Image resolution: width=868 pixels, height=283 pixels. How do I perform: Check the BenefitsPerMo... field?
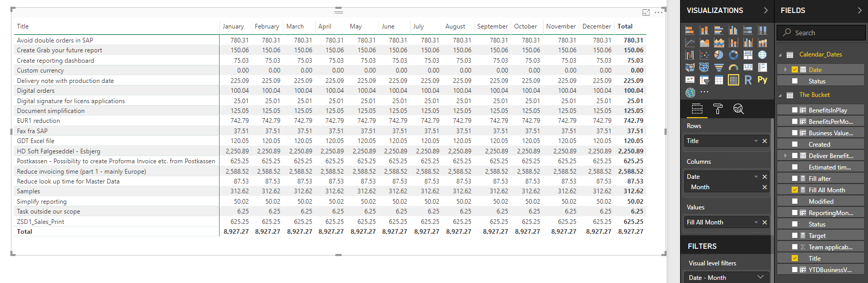click(795, 121)
